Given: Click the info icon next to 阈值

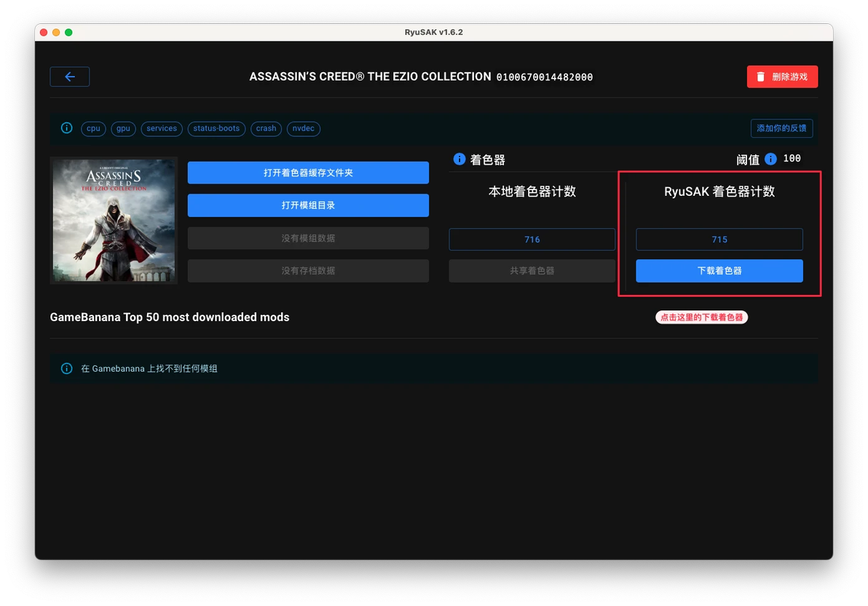Looking at the screenshot, I should [x=770, y=159].
